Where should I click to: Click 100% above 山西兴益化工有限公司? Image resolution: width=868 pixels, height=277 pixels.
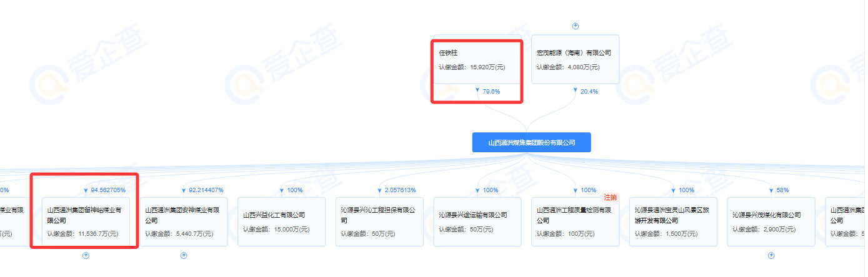(295, 190)
